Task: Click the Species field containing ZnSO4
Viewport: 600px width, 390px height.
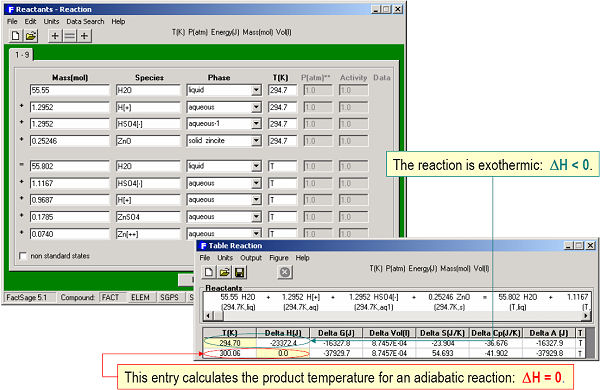Action: [148, 217]
